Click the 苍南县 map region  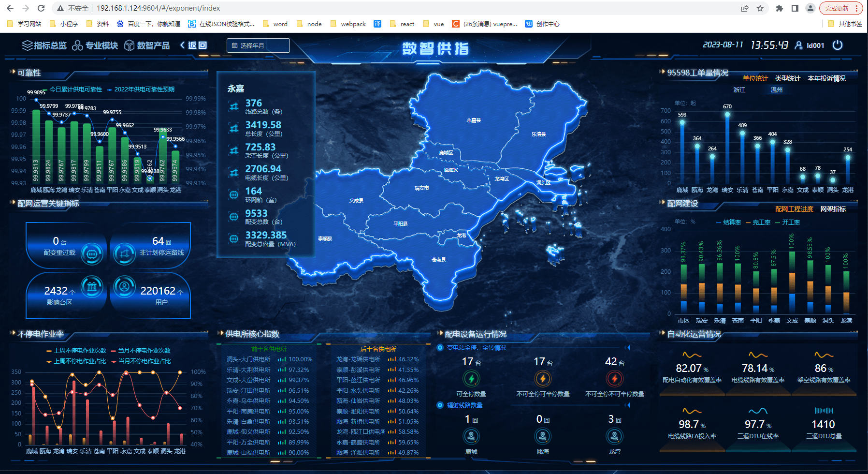click(438, 260)
